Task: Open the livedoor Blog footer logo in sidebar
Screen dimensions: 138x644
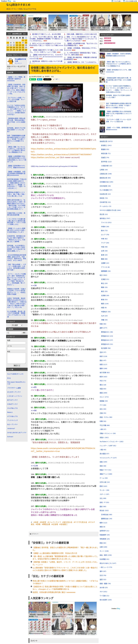Action: click(116, 608)
